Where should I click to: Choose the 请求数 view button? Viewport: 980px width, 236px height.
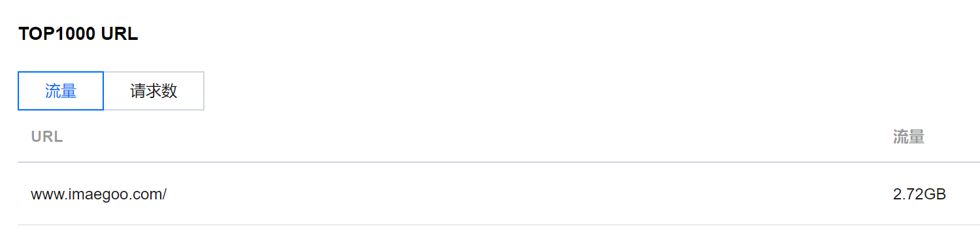tap(154, 91)
